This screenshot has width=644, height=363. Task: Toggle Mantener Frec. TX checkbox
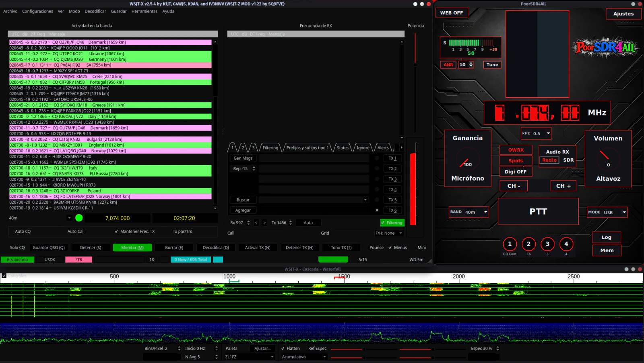click(x=134, y=232)
